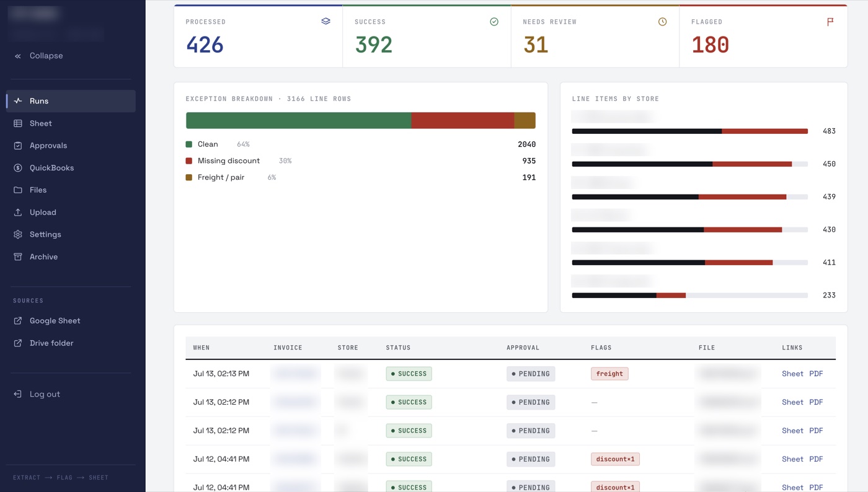Open Approvals in the sidebar
Viewport: 868px width, 492px height.
tap(71, 146)
